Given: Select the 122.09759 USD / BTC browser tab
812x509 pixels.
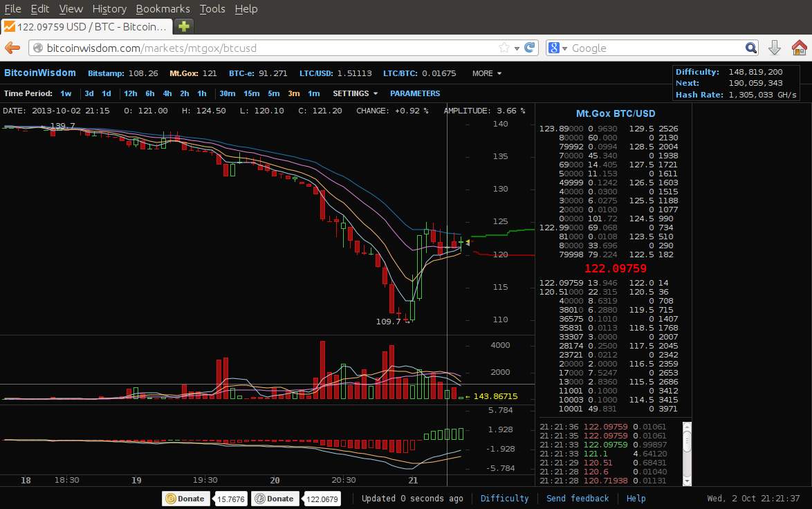Looking at the screenshot, I should point(86,26).
